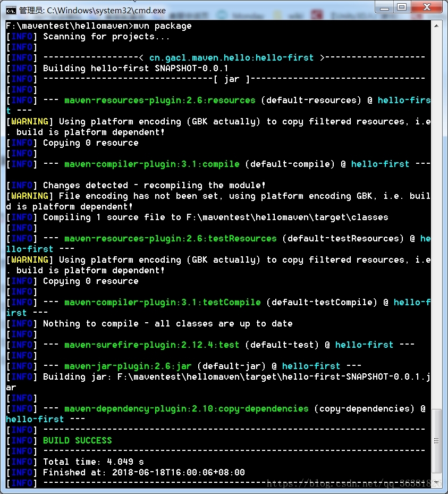The width and height of the screenshot is (448, 494).
Task: Click 'Compiling 1 source file' line
Action: click(216, 217)
